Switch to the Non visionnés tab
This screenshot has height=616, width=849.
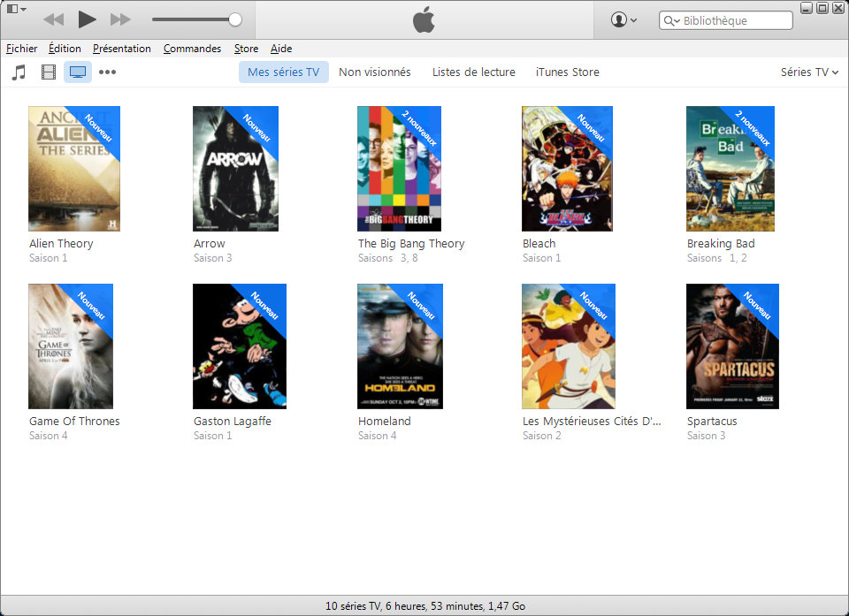click(375, 72)
